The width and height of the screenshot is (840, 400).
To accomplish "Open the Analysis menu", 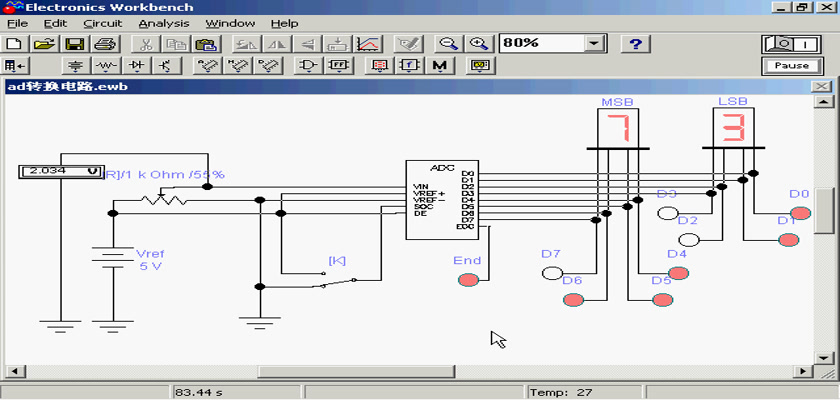I will (x=164, y=24).
